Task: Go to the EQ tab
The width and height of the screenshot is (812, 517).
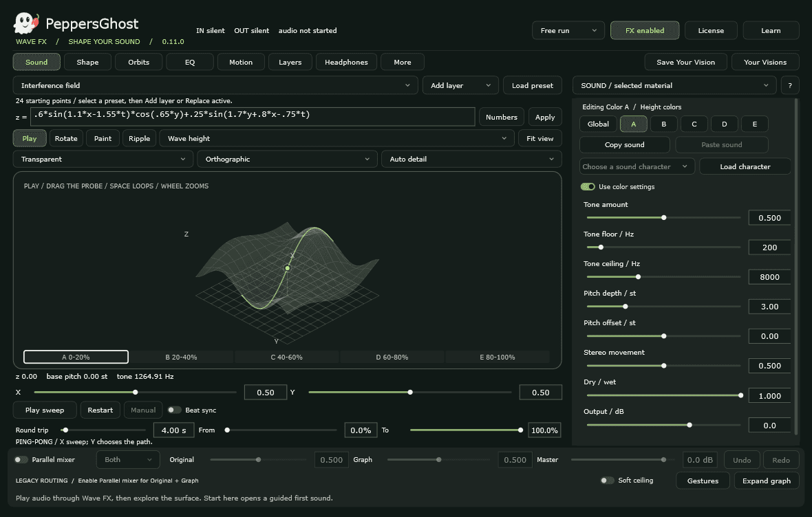Action: click(190, 62)
